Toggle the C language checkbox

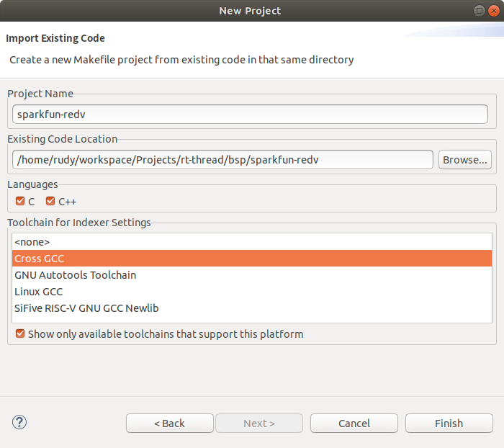(20, 202)
